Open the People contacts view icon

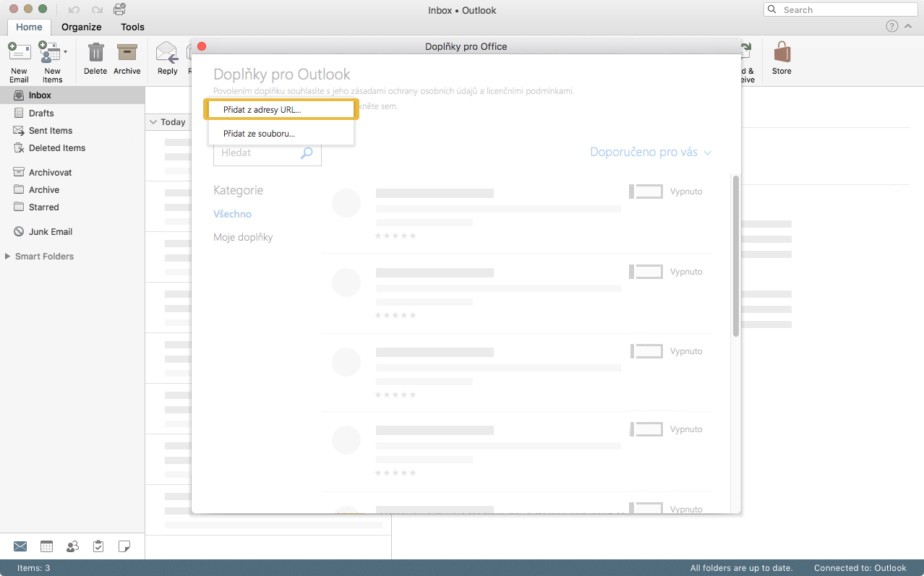(x=72, y=546)
